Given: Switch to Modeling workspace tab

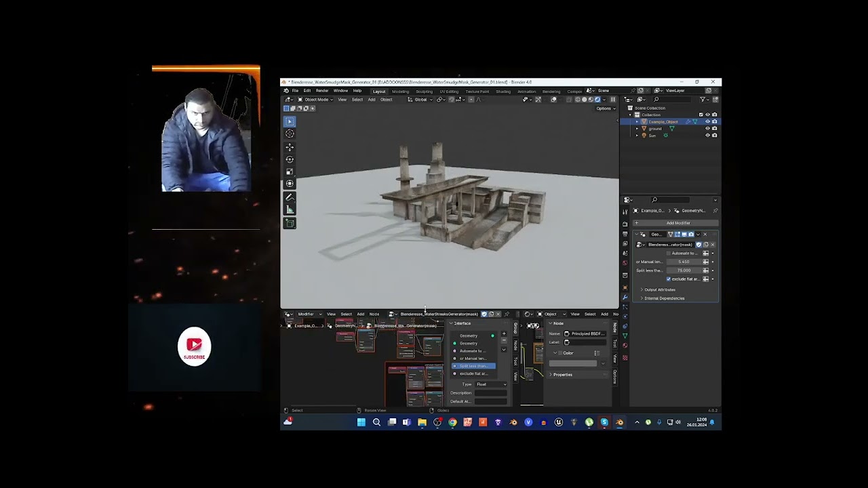Looking at the screenshot, I should (x=400, y=91).
